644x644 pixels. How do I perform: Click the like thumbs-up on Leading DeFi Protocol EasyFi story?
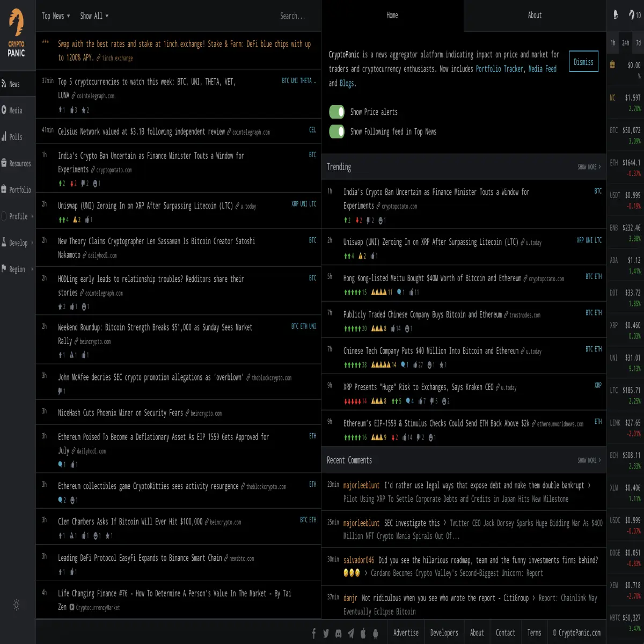coord(74,572)
